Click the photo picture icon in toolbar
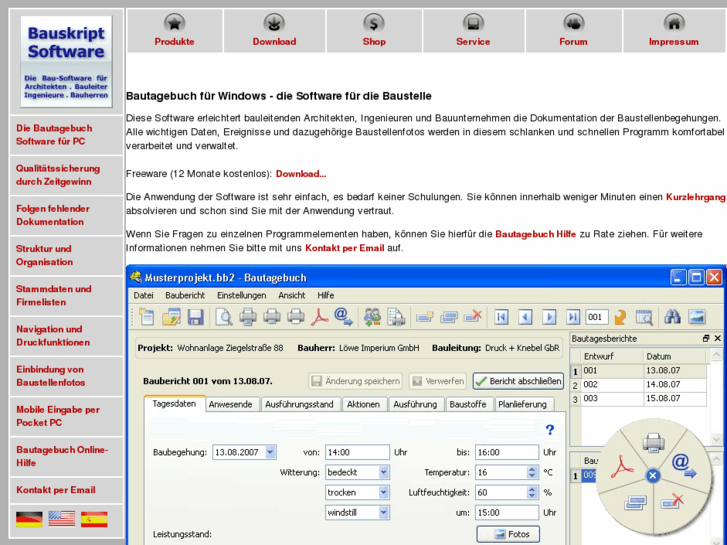Screen dimensions: 727x545 click(697, 317)
